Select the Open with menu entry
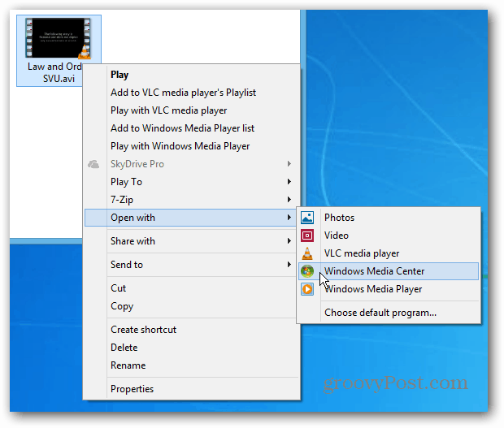504x428 pixels. coord(190,218)
